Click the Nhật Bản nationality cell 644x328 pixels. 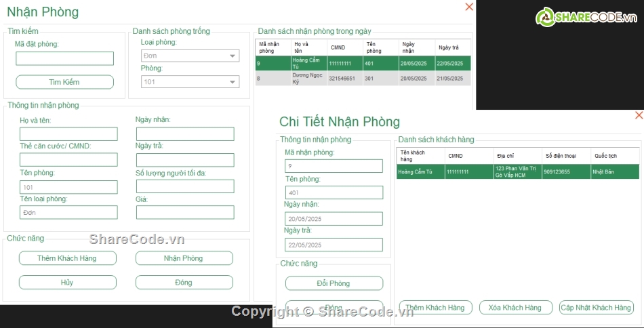pos(615,171)
